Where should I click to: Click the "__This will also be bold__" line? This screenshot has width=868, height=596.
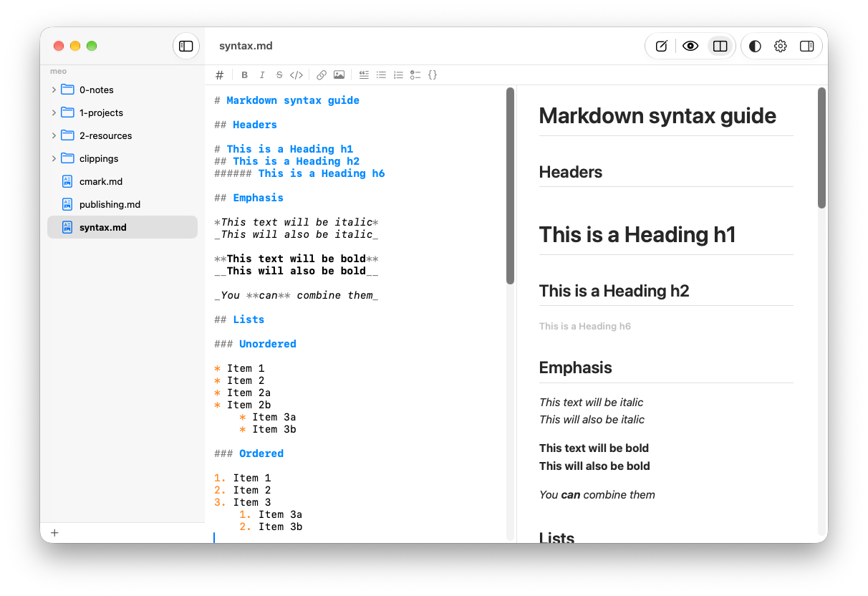[x=296, y=271]
